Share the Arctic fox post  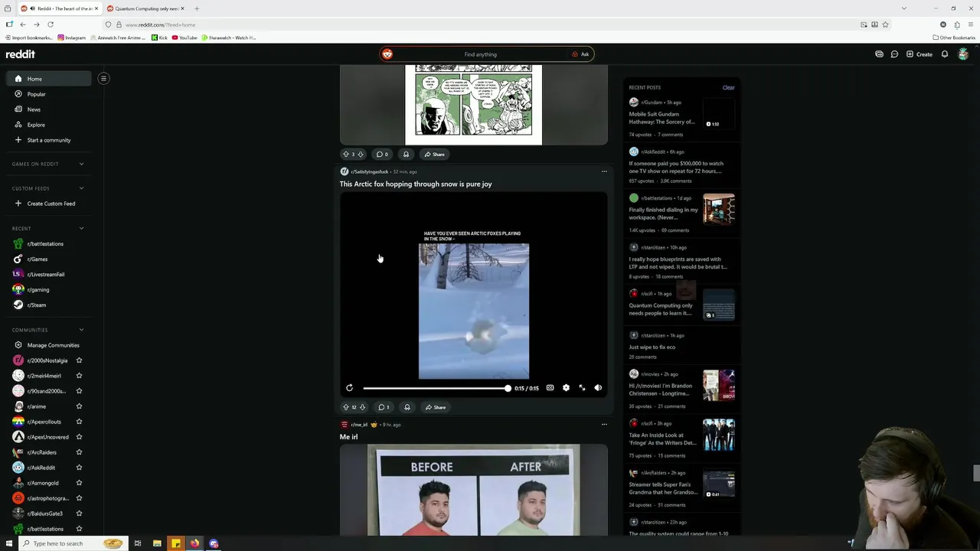(x=436, y=407)
